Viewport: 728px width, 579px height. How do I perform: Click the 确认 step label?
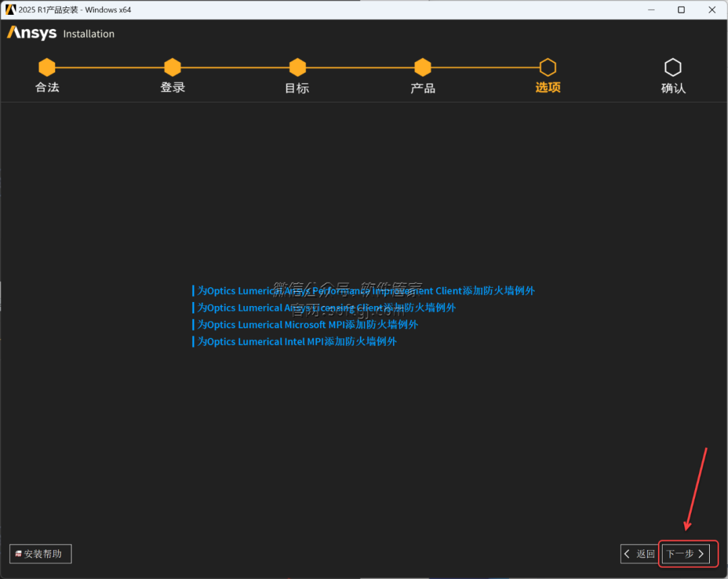[673, 88]
